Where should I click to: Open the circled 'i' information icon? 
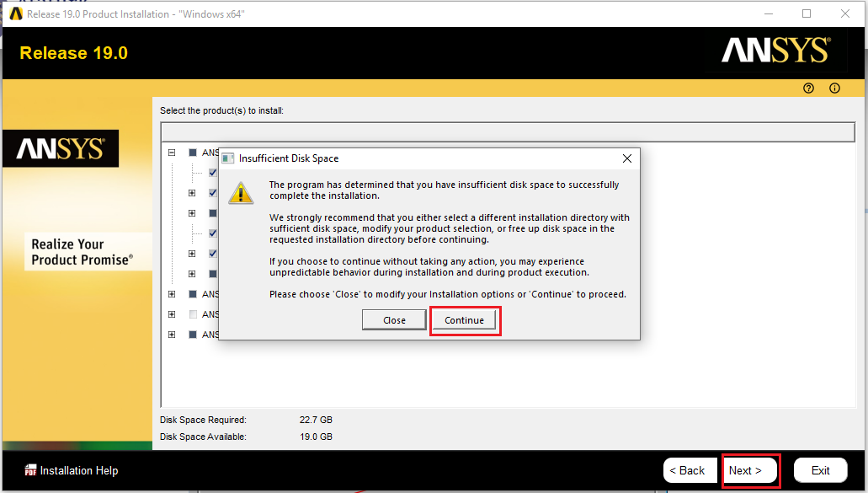834,88
